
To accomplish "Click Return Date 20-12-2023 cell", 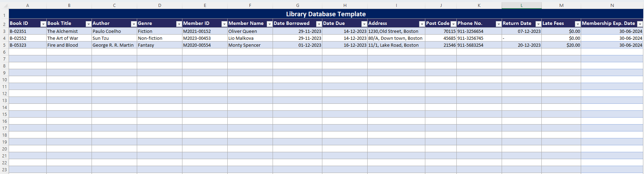I will point(522,45).
